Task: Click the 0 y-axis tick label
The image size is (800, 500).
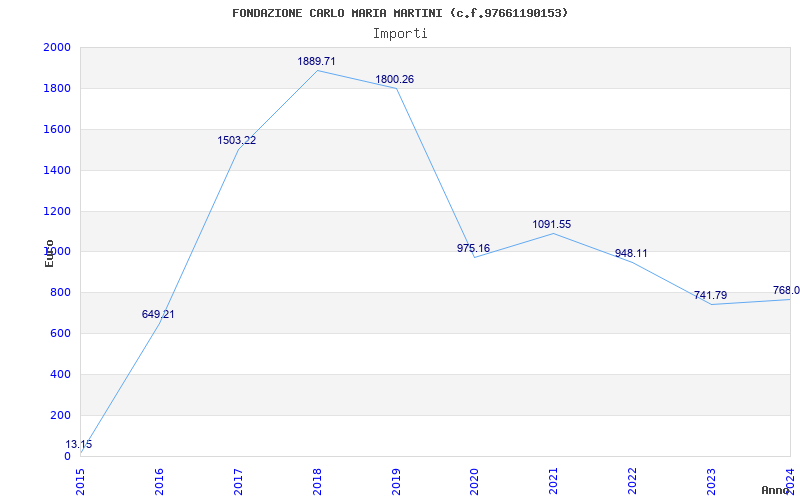Action: [67, 456]
